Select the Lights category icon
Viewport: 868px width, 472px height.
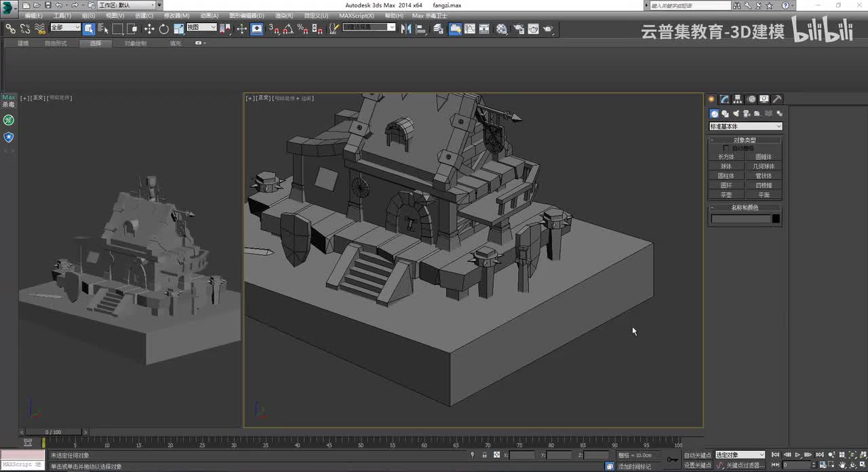point(736,113)
